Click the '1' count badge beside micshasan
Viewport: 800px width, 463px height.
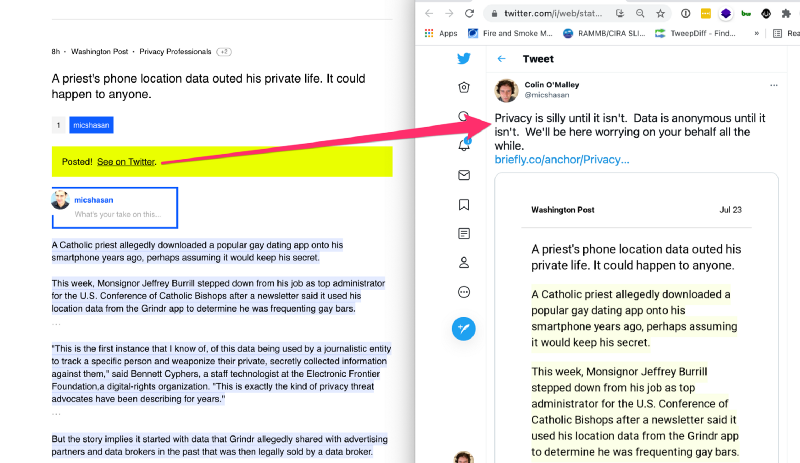[x=58, y=125]
